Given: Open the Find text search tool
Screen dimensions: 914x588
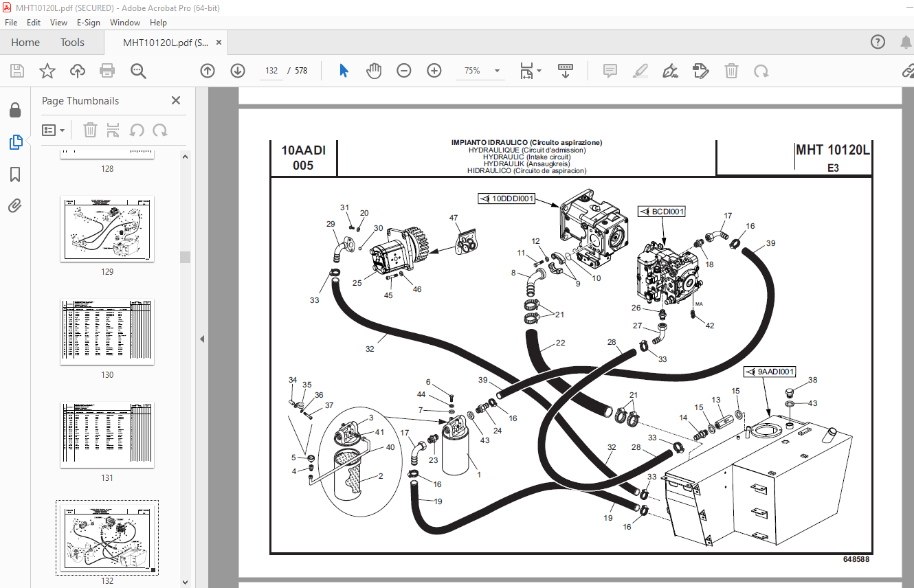Looking at the screenshot, I should click(139, 71).
